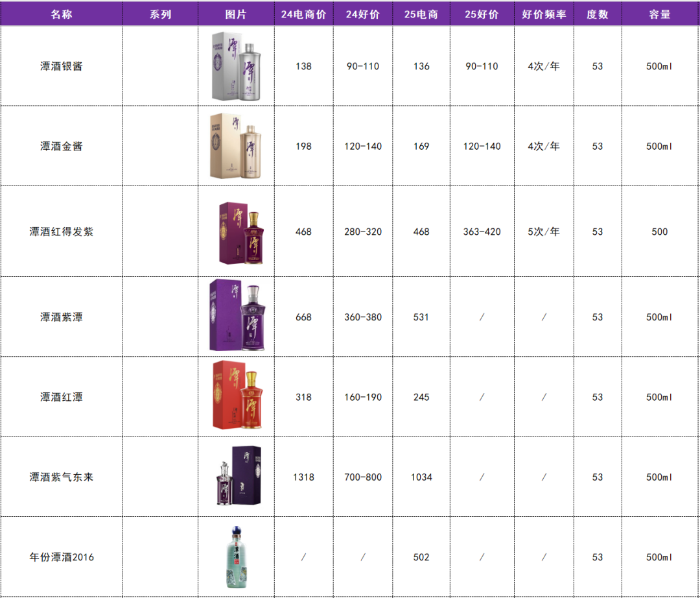Screen dimensions: 700x598
Task: Click the 160-190 price range cell
Action: coord(363,396)
